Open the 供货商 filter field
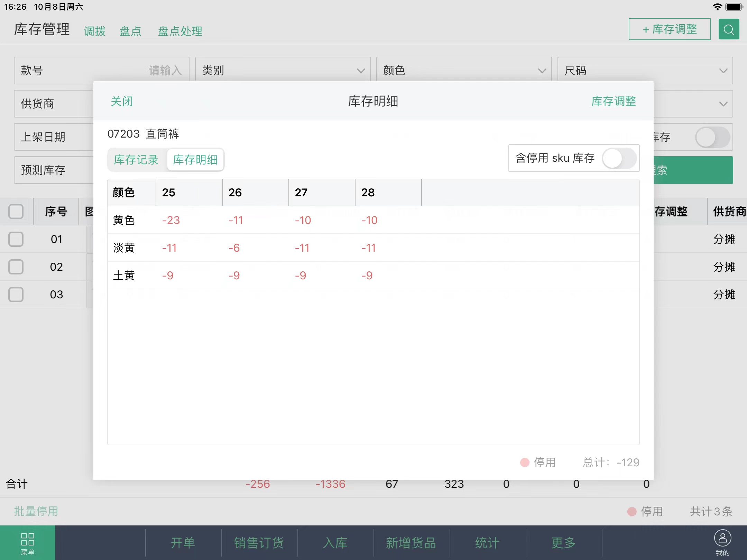Image resolution: width=747 pixels, height=560 pixels. pyautogui.click(x=54, y=104)
